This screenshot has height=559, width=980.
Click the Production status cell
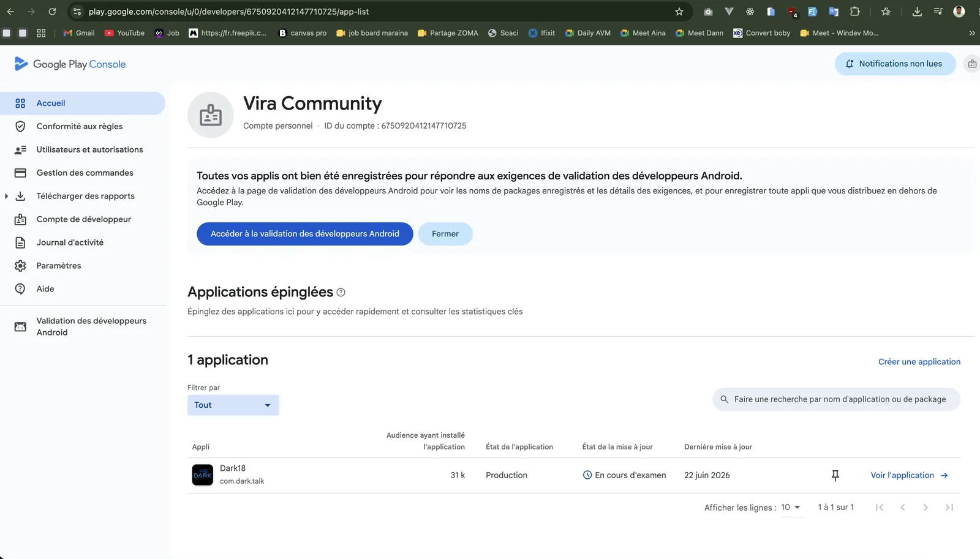(x=507, y=476)
